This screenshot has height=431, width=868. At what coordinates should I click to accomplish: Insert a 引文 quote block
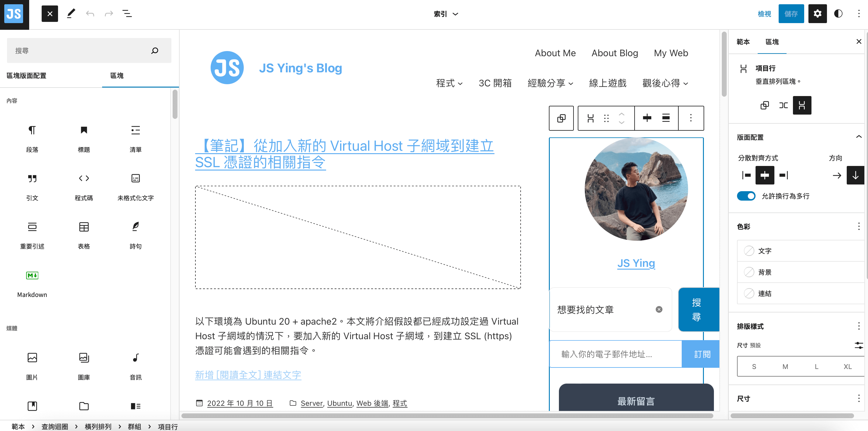32,187
